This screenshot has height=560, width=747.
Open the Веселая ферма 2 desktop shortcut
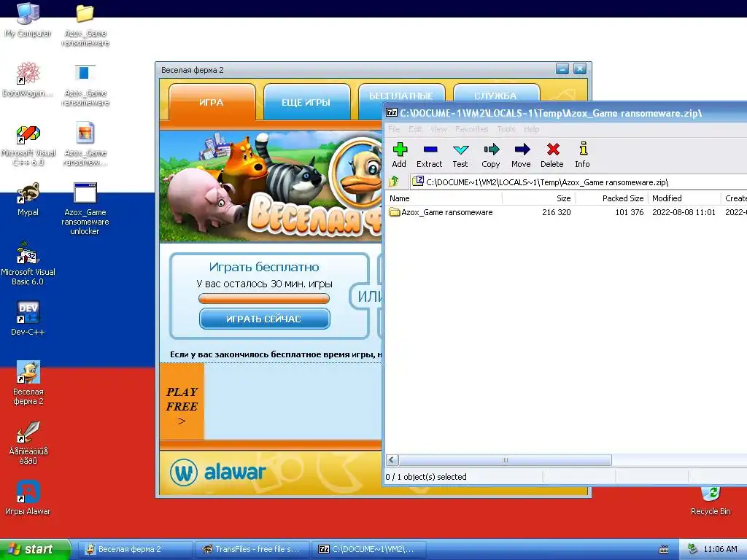click(x=28, y=383)
